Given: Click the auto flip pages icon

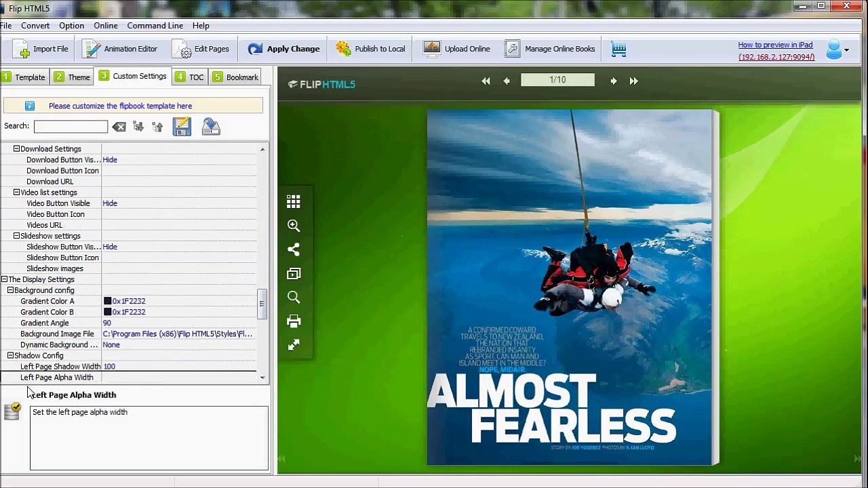Looking at the screenshot, I should click(294, 273).
